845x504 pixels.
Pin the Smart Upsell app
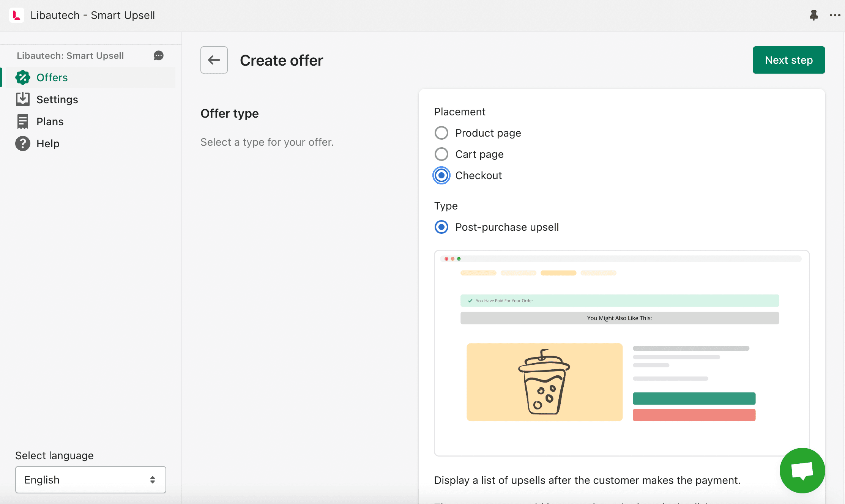click(x=813, y=15)
